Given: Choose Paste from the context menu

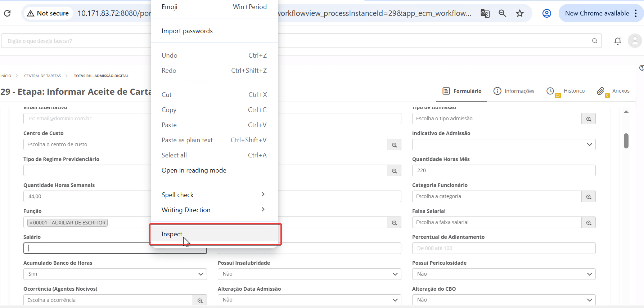Looking at the screenshot, I should coord(214,125).
